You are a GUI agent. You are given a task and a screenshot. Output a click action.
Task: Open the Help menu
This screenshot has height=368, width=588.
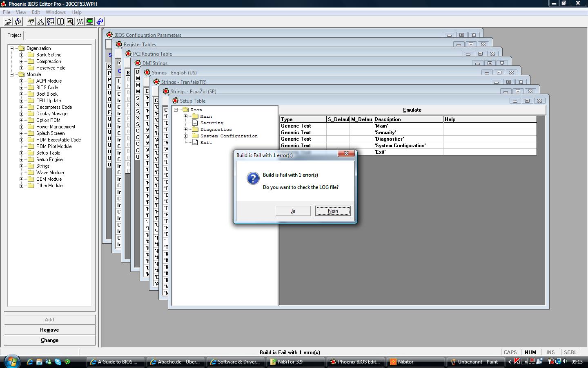(x=76, y=12)
